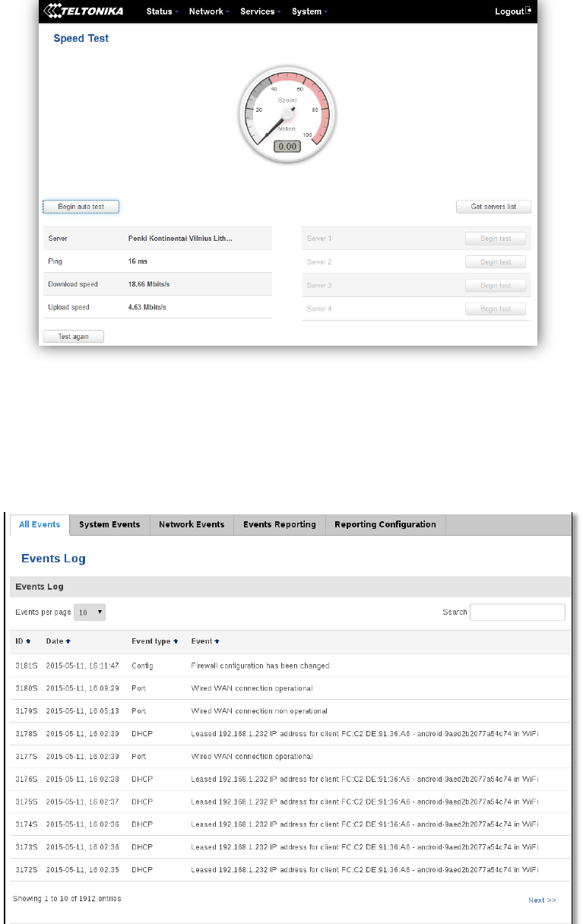Image resolution: width=583 pixels, height=924 pixels.
Task: Select event row 3176S
Action: coord(290,780)
